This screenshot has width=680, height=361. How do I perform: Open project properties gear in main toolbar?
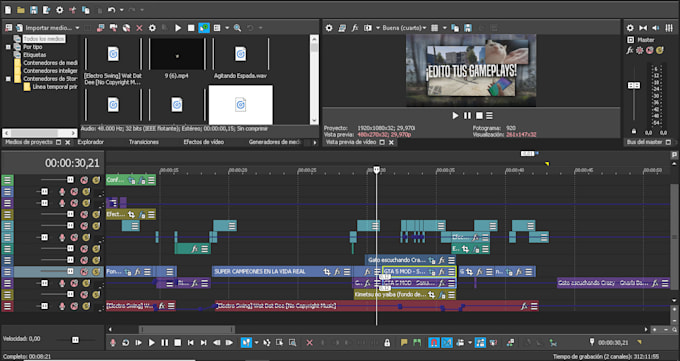pyautogui.click(x=59, y=10)
